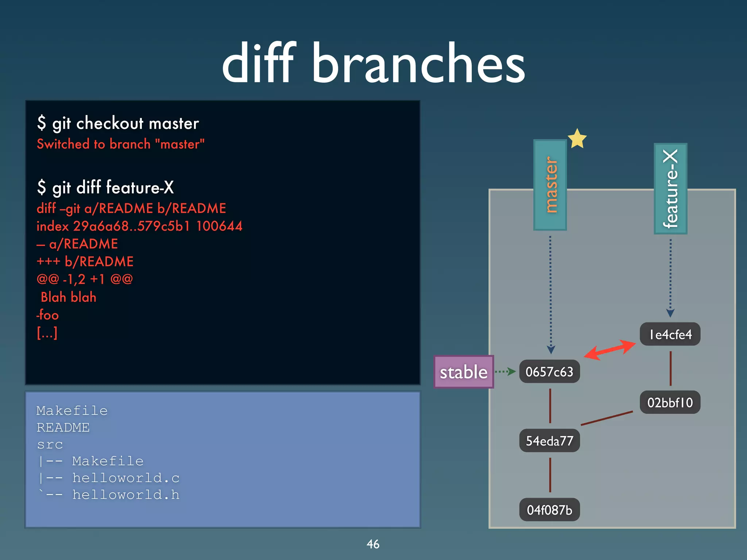Click the 'diff branches' slide title
Screen dimensions: 747x560
[373, 63]
